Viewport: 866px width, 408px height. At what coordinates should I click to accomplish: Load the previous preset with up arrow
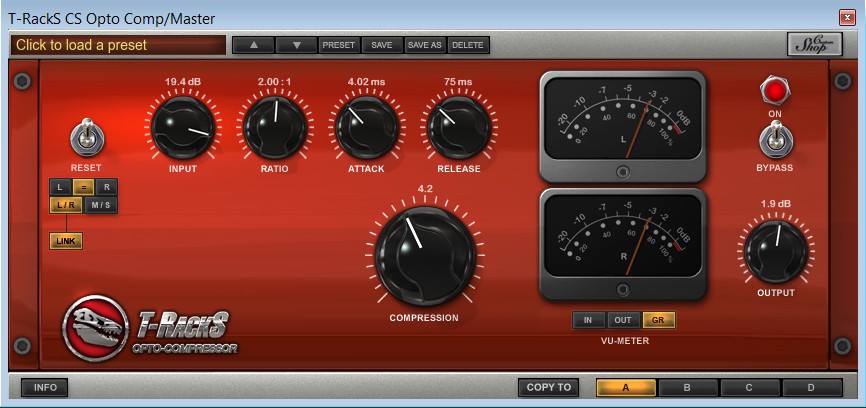254,45
